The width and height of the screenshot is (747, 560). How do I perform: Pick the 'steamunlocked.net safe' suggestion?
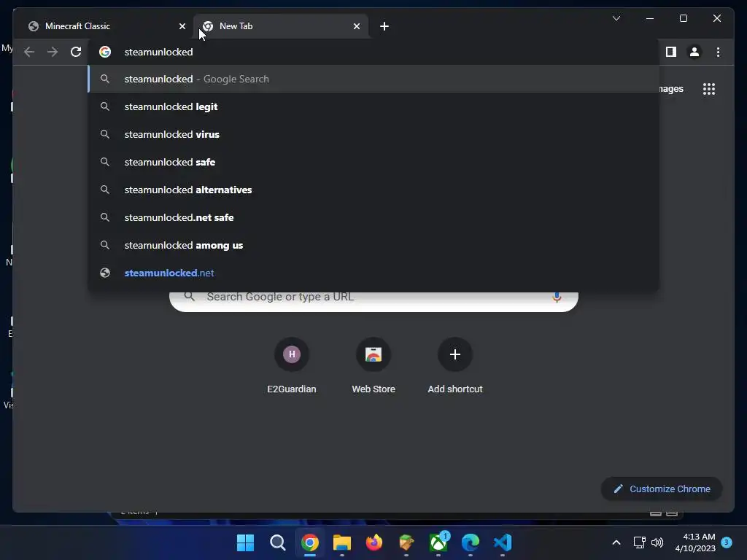[373, 217]
